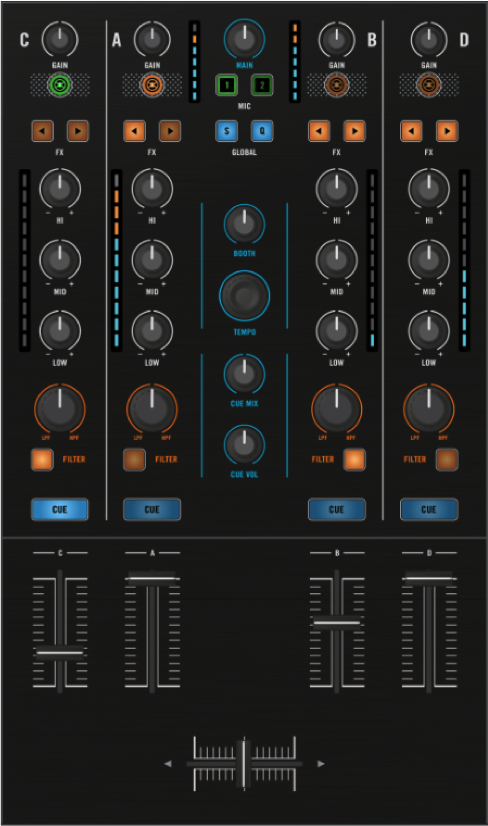Screen dimensions: 488x826
Task: Click deck C green input indicator
Action: [60, 84]
